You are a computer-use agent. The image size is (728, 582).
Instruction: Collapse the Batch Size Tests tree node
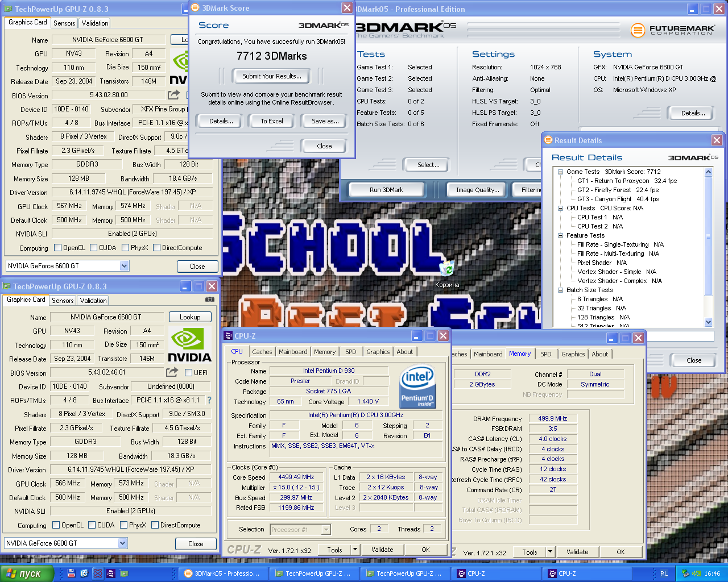coord(560,290)
